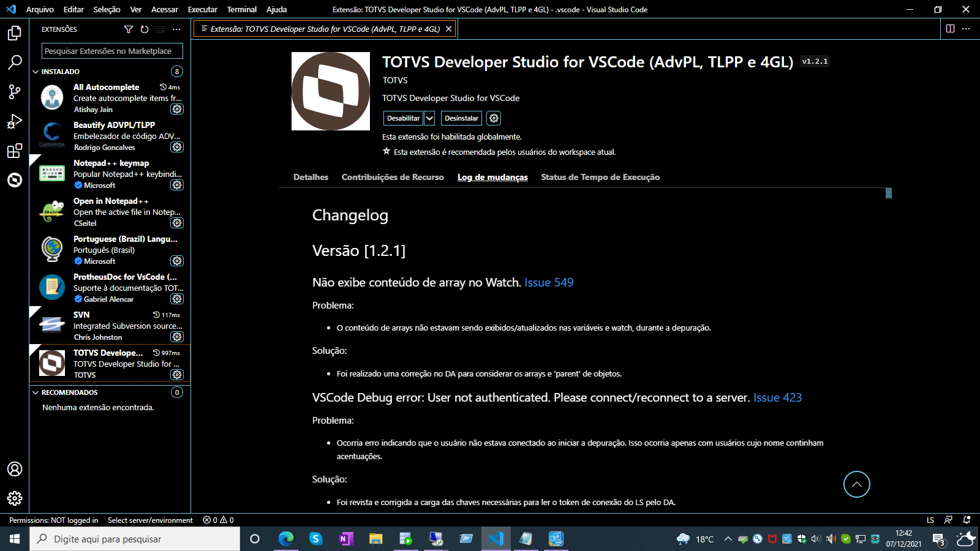
Task: Filter extensions using the funnel icon
Action: pos(129,29)
